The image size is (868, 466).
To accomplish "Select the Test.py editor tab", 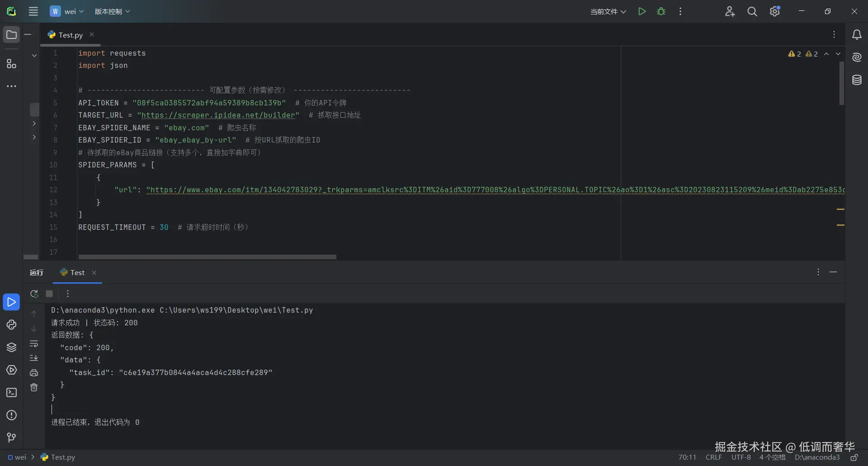I will click(71, 35).
